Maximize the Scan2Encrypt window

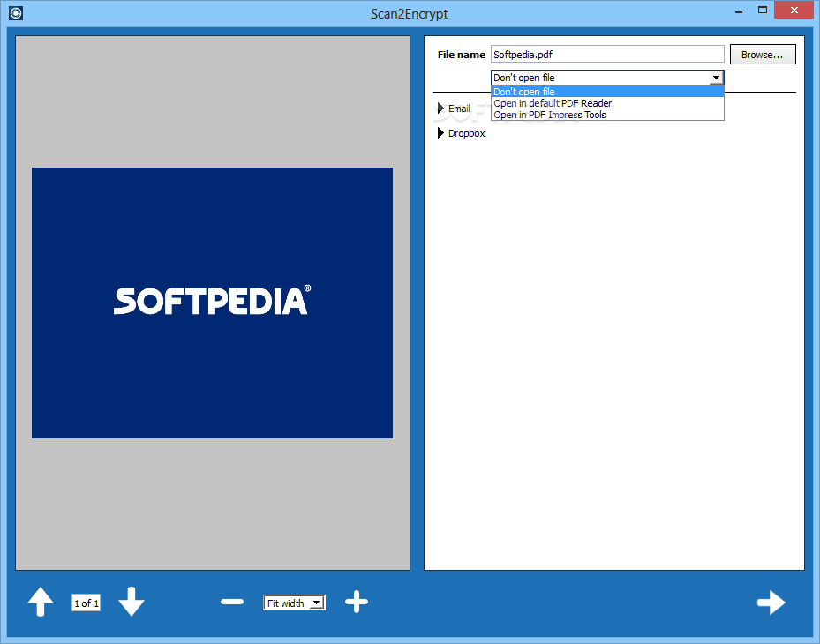coord(763,11)
